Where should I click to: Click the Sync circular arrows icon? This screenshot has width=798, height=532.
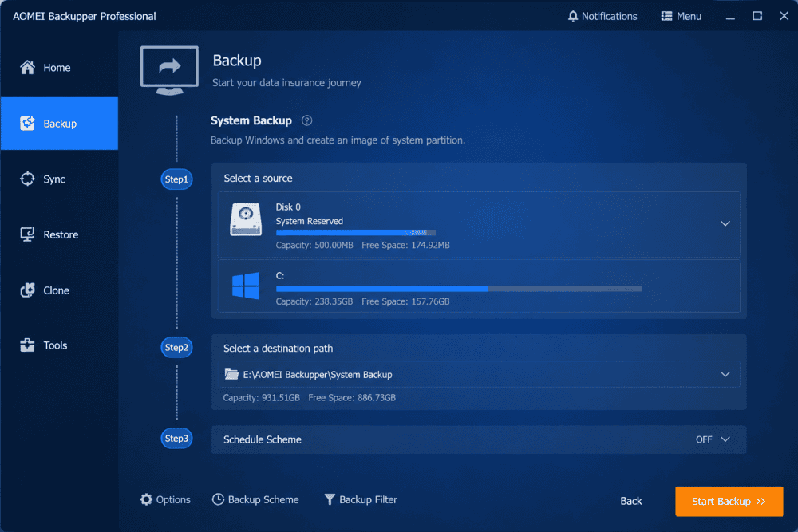[27, 179]
